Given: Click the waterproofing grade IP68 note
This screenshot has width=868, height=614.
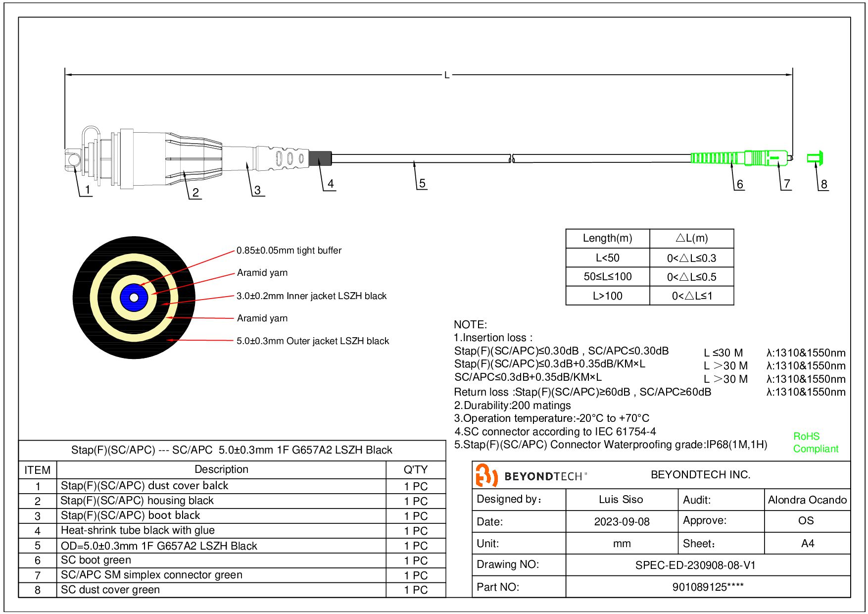Looking at the screenshot, I should (611, 445).
